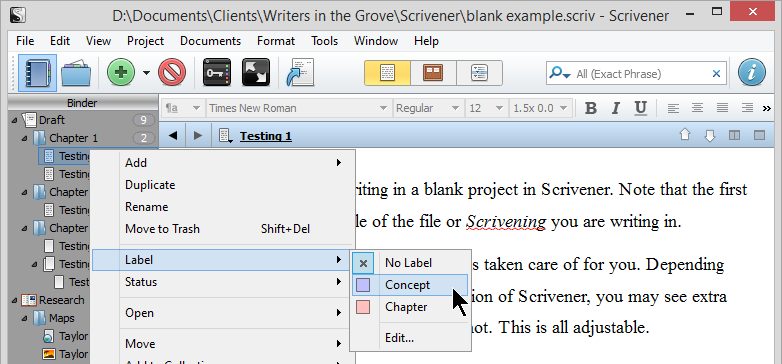
Task: Open the paragraph style preset dropdown
Action: (x=184, y=108)
